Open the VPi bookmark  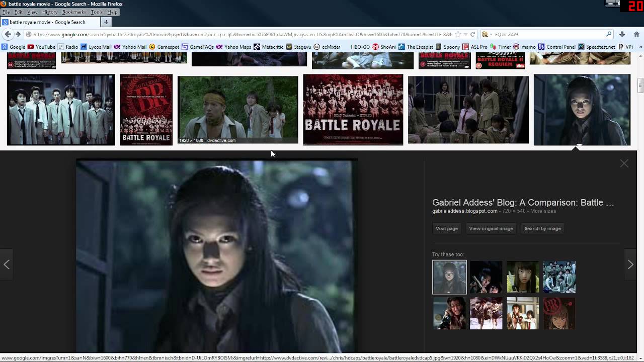625,47
